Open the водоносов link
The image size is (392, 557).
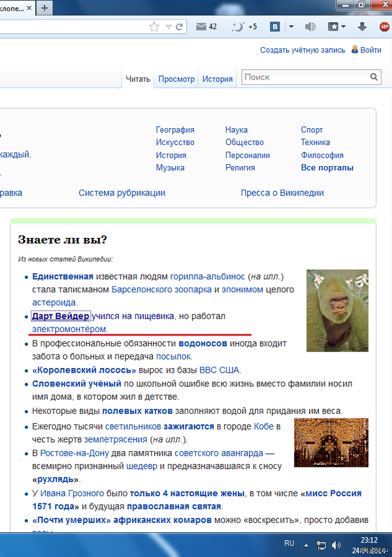[203, 343]
